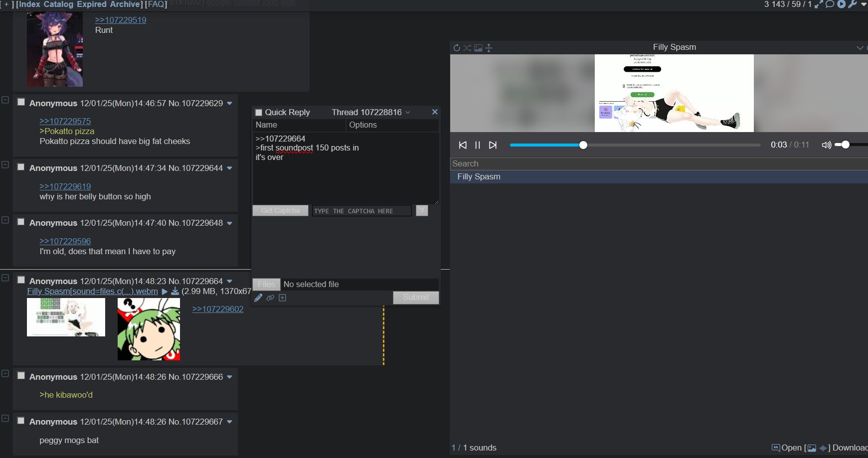Viewport: 868px width, 458px height.
Task: Click the speech bubble icon in header
Action: 830,4
